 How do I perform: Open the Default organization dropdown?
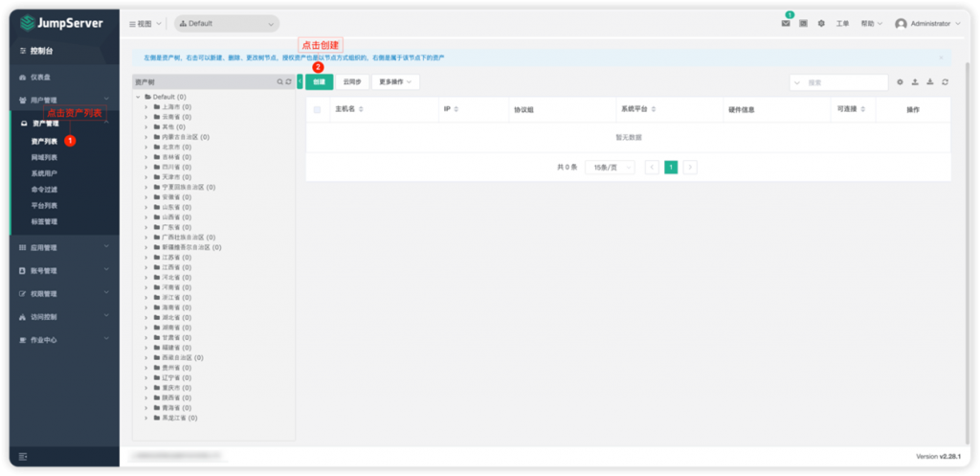click(227, 24)
